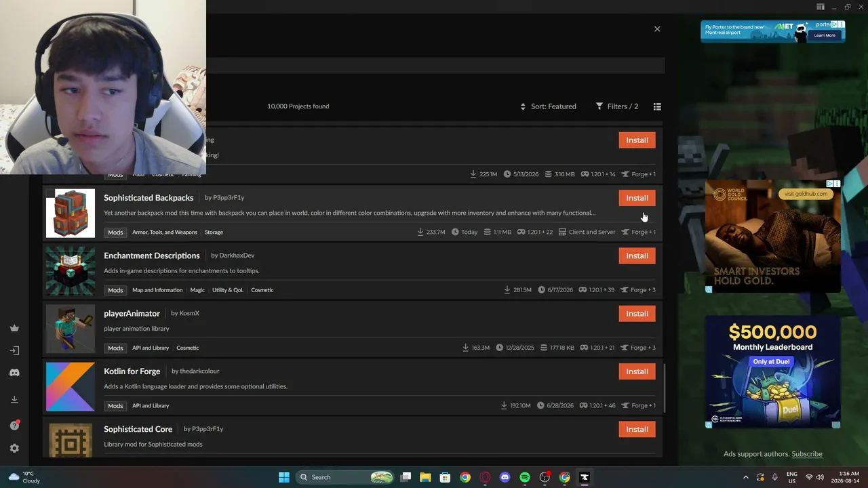This screenshot has width=868, height=488.
Task: Show hidden system tray icons
Action: click(746, 477)
